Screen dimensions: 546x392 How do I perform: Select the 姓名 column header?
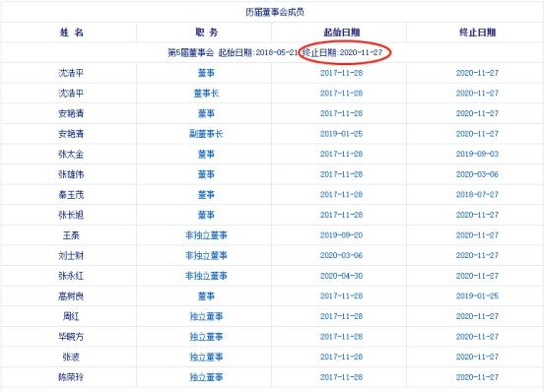(x=71, y=33)
